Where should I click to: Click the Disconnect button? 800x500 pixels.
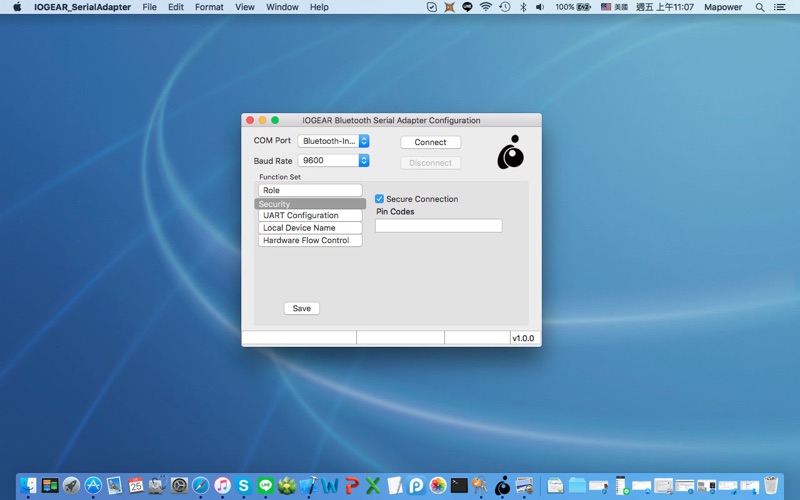pyautogui.click(x=431, y=163)
